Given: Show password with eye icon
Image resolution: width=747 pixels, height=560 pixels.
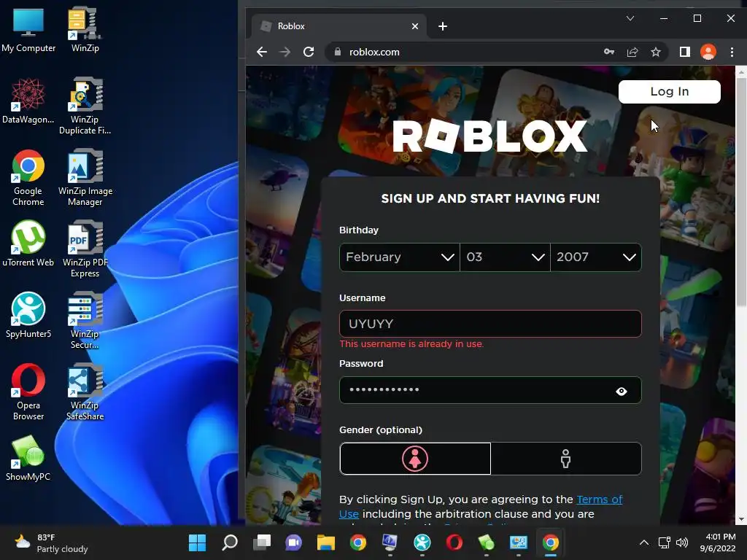Looking at the screenshot, I should click(622, 391).
